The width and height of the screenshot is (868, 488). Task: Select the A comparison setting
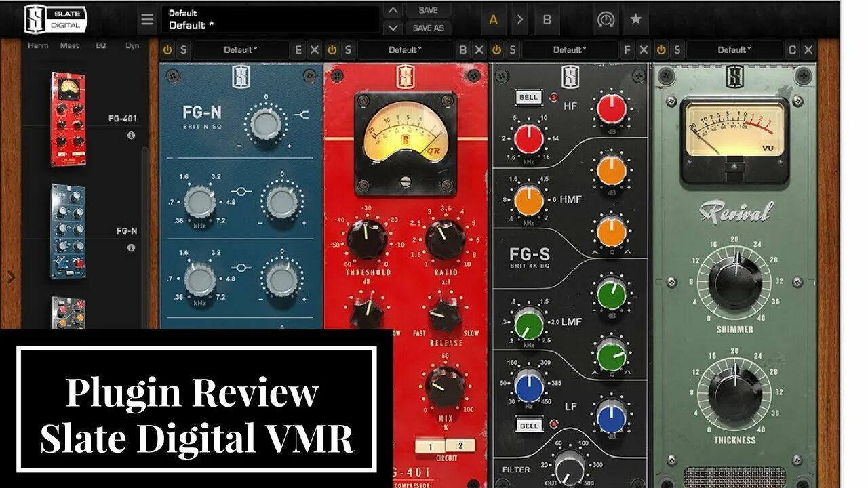[x=494, y=20]
